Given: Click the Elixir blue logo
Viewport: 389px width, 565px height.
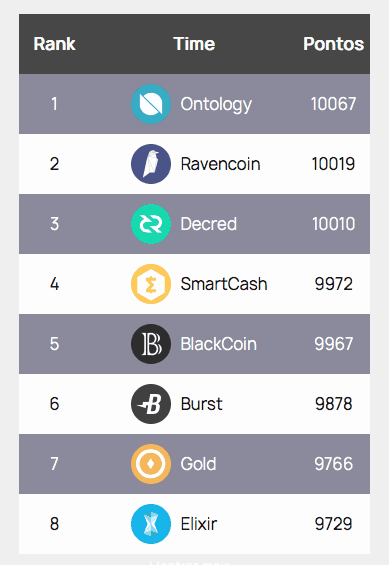Looking at the screenshot, I should coord(151,524).
